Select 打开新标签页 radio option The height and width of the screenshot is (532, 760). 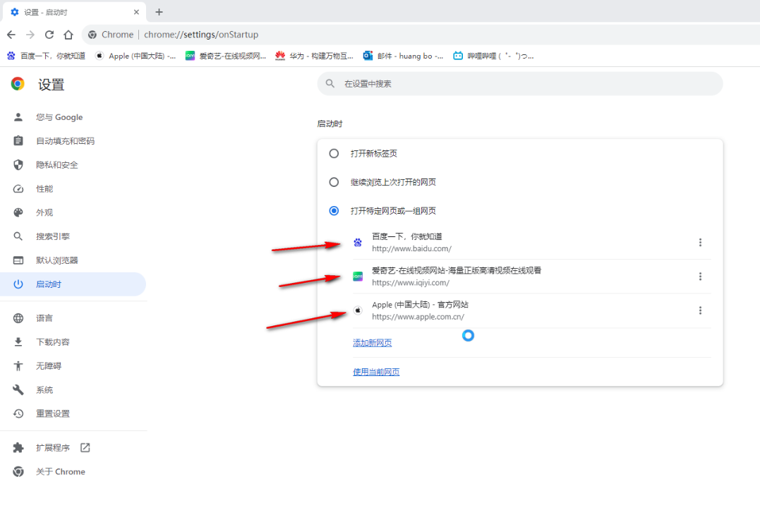pyautogui.click(x=334, y=154)
